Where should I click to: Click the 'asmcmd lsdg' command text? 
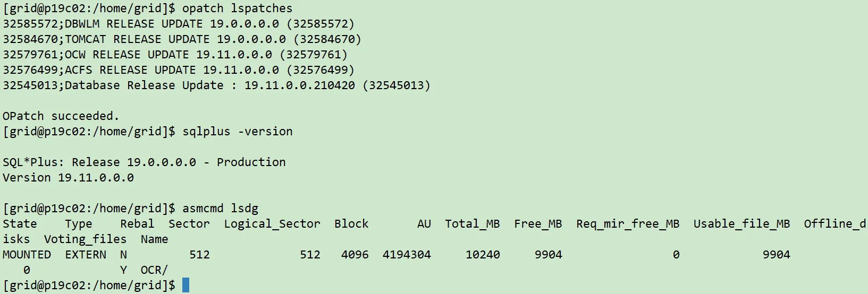(220, 209)
